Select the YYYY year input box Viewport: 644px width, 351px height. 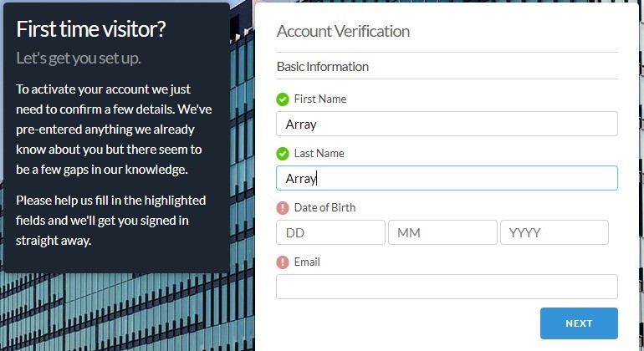click(x=554, y=232)
